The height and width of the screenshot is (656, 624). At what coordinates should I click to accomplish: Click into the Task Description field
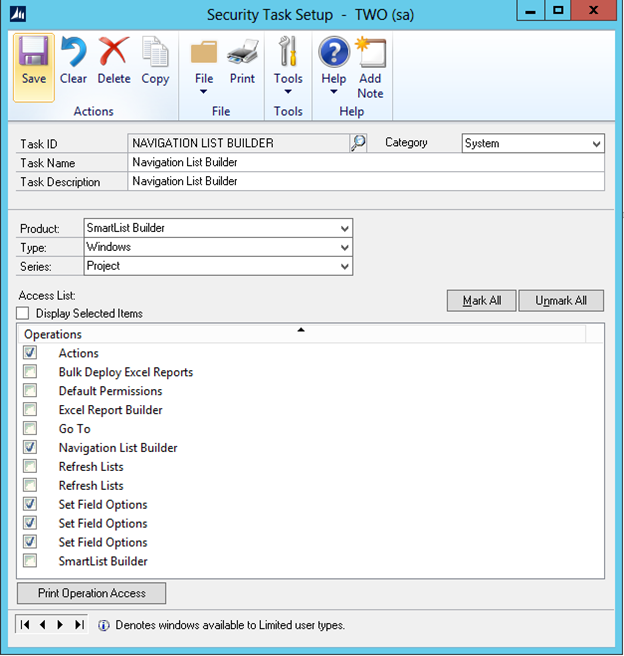[366, 181]
